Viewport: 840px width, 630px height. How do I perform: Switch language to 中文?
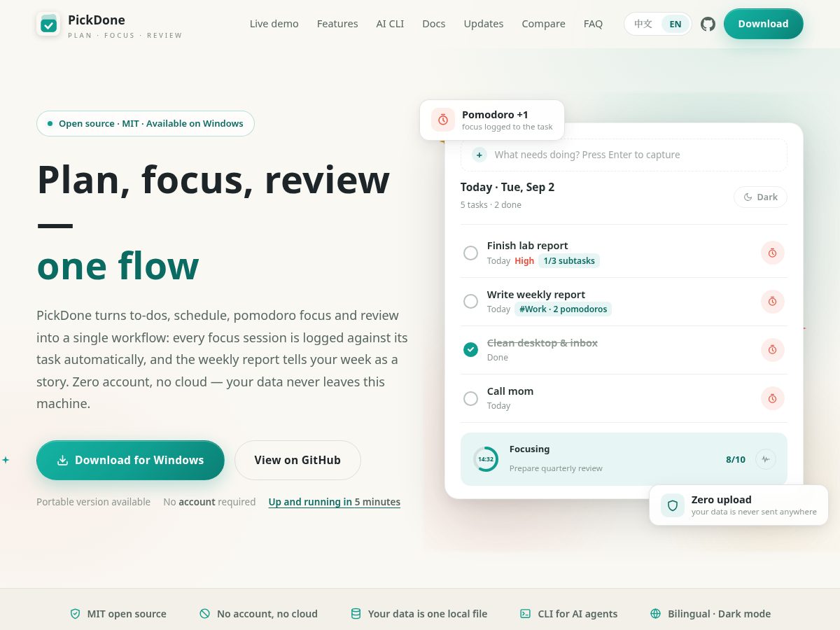click(x=643, y=24)
